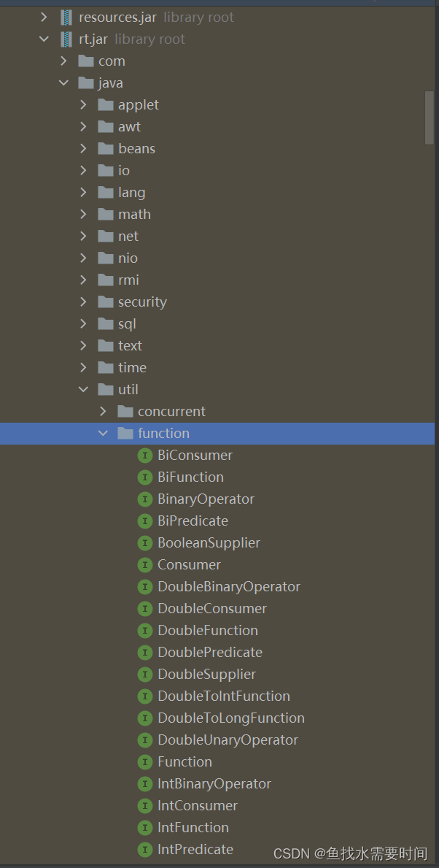439x868 pixels.
Task: Click the DoubleSupplier interface icon
Action: coord(144,675)
